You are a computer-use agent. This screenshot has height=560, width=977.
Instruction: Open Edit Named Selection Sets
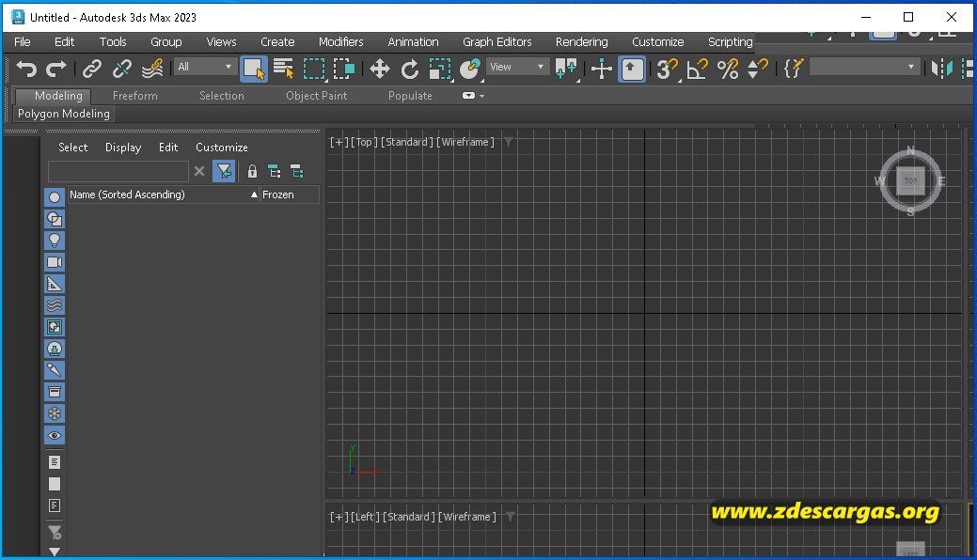pyautogui.click(x=793, y=68)
